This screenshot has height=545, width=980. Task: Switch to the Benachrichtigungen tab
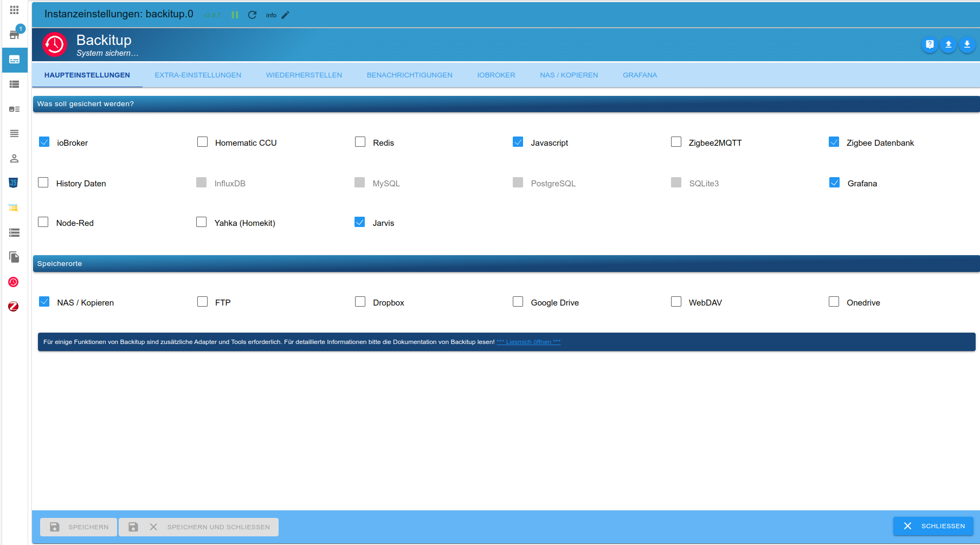tap(410, 75)
